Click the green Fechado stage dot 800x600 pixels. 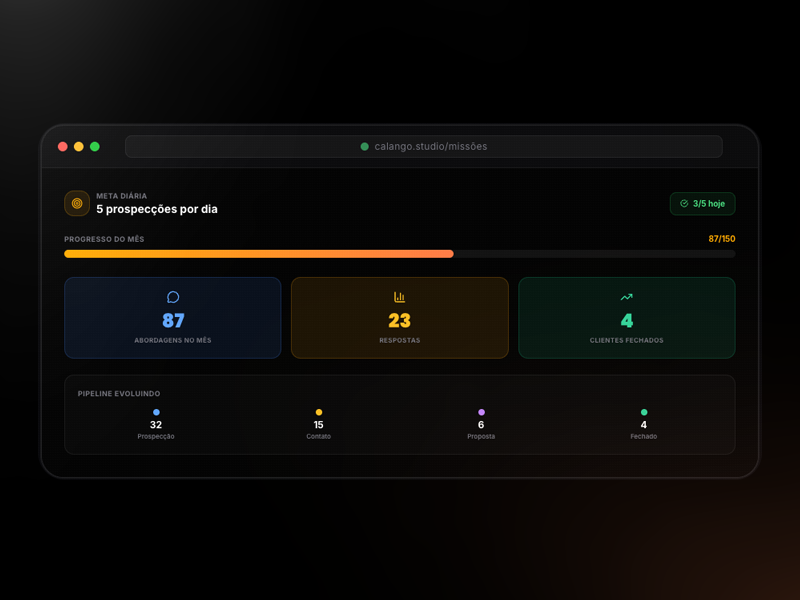click(644, 412)
